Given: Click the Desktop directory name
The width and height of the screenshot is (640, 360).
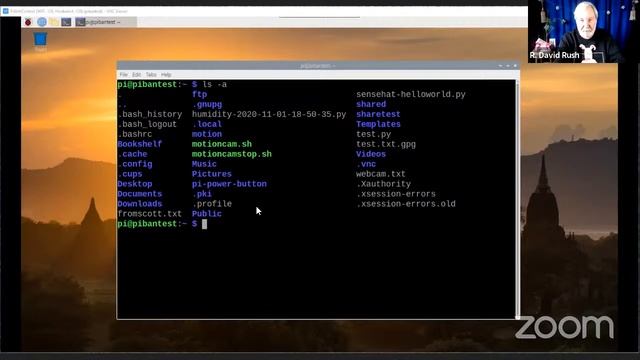Looking at the screenshot, I should tap(135, 184).
